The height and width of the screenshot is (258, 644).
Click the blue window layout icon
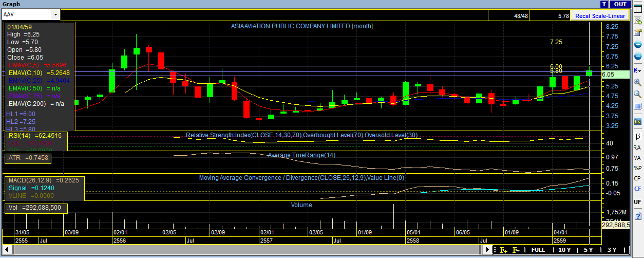pyautogui.click(x=637, y=106)
